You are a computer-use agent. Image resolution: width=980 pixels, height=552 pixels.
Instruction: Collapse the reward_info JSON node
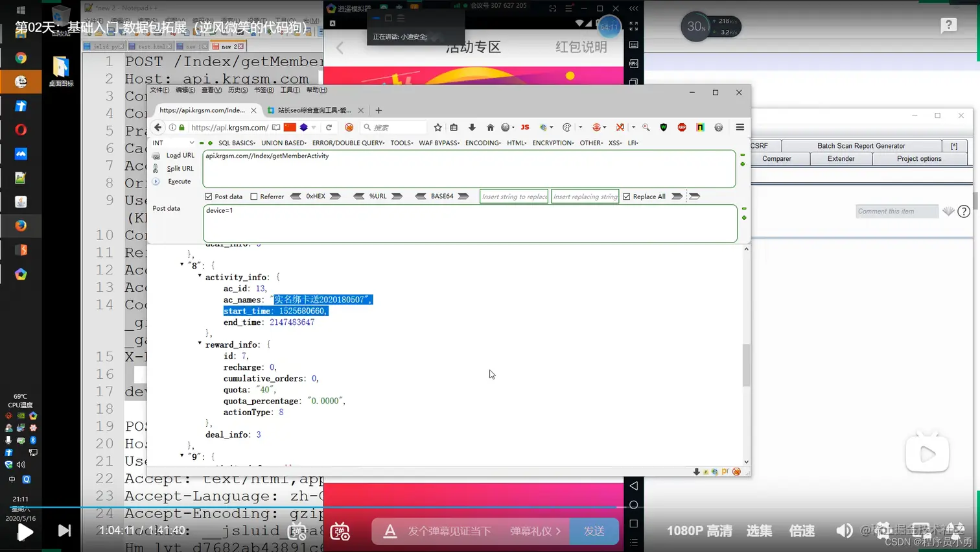pos(200,344)
